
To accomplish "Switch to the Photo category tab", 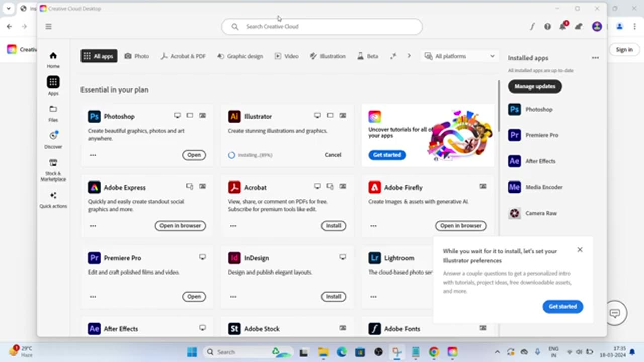I will point(137,56).
